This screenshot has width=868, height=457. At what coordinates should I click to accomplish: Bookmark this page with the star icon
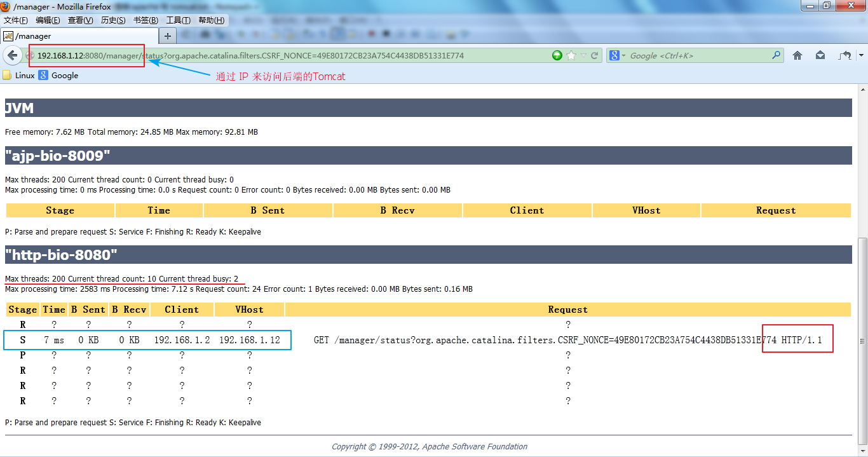tap(571, 55)
